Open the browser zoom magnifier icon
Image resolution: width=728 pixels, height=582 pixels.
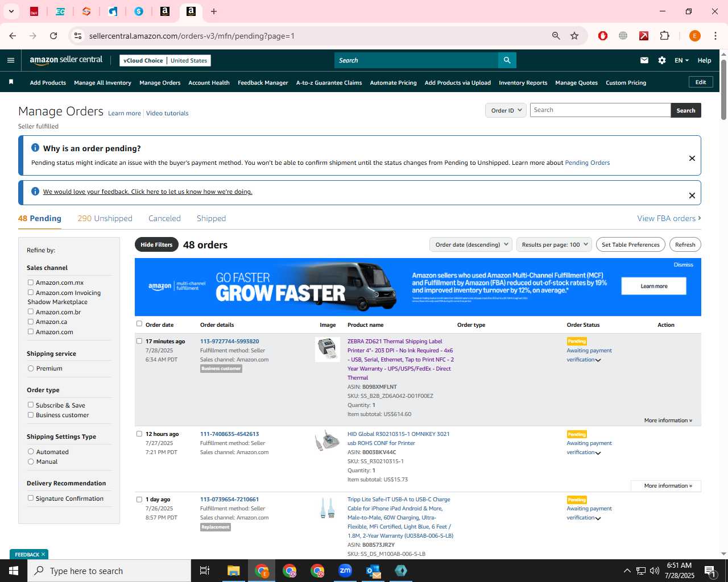[556, 36]
